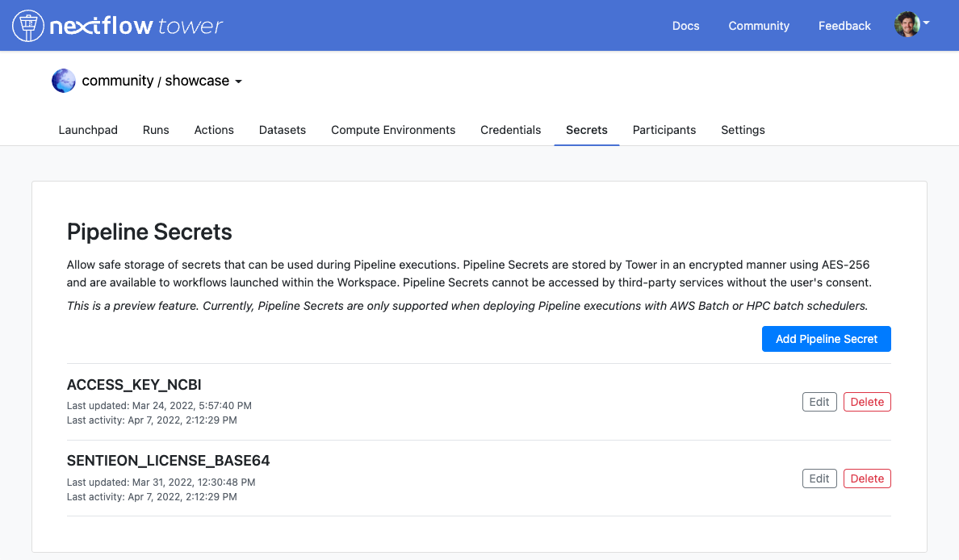Click the ACCESS_KEY_NCBI secret name
The width and height of the screenshot is (959, 560).
(134, 385)
